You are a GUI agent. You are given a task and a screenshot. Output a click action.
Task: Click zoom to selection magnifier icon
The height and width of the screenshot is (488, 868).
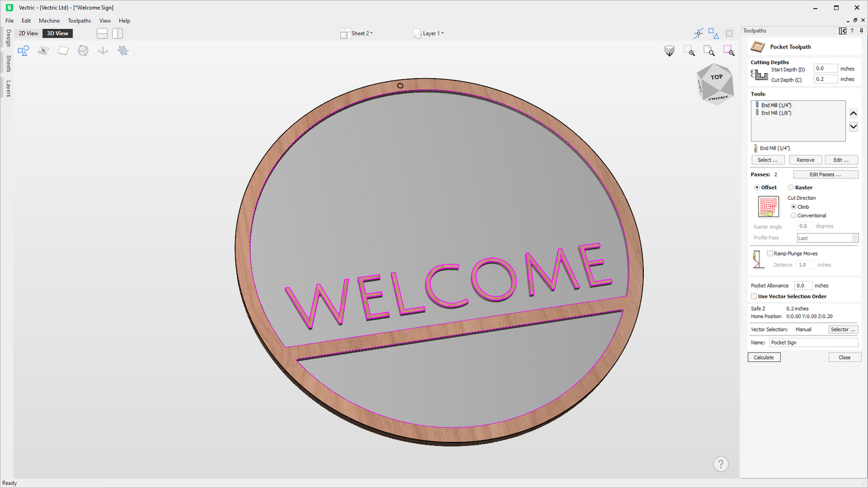point(729,51)
